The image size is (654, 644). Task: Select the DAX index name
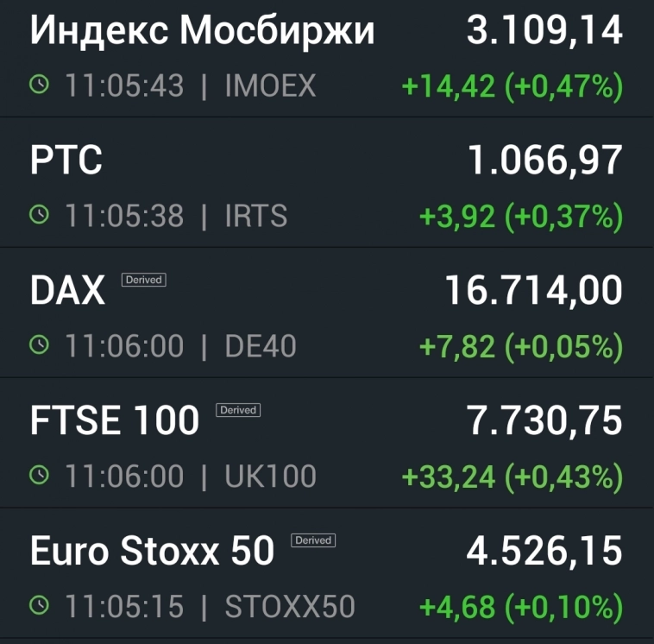tap(67, 292)
